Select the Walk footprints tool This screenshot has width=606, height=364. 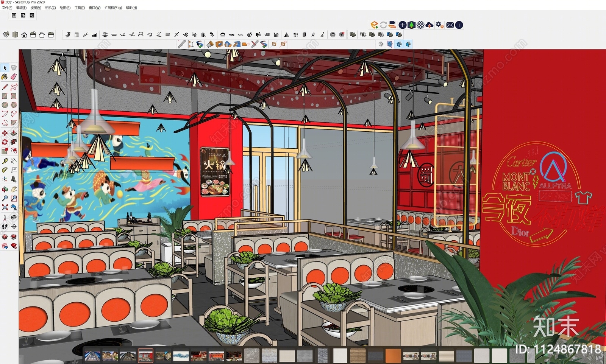coord(5,227)
